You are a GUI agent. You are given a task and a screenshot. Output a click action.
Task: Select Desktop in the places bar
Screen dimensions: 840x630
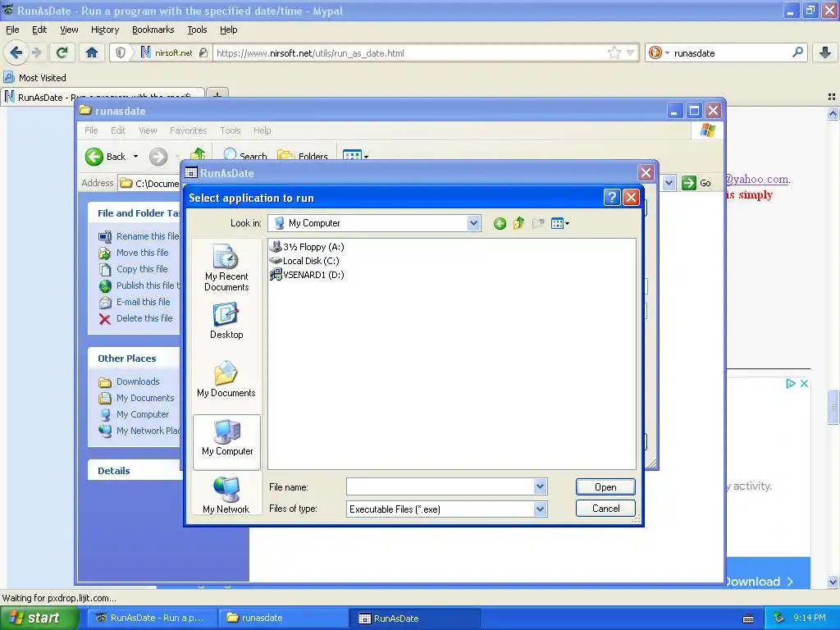pyautogui.click(x=226, y=321)
